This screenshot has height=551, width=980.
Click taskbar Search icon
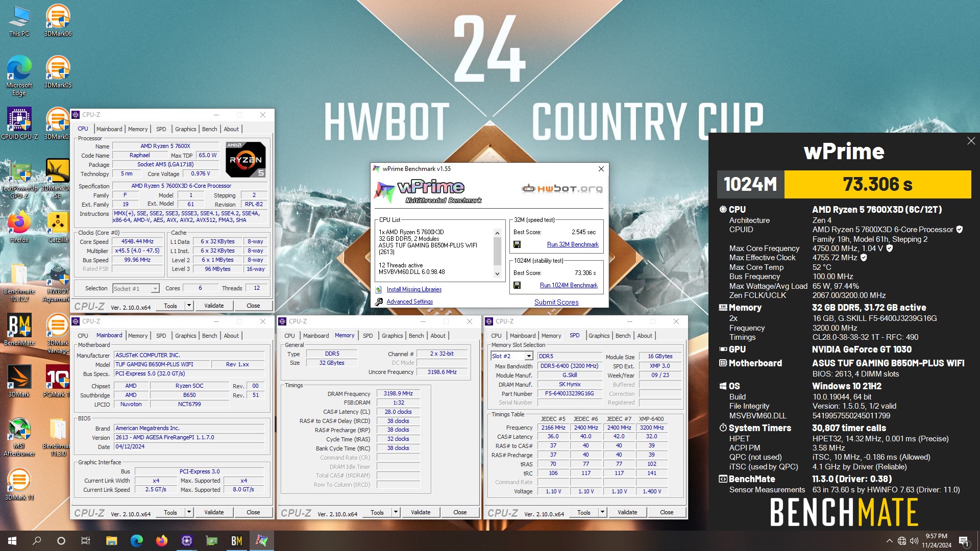point(37,541)
